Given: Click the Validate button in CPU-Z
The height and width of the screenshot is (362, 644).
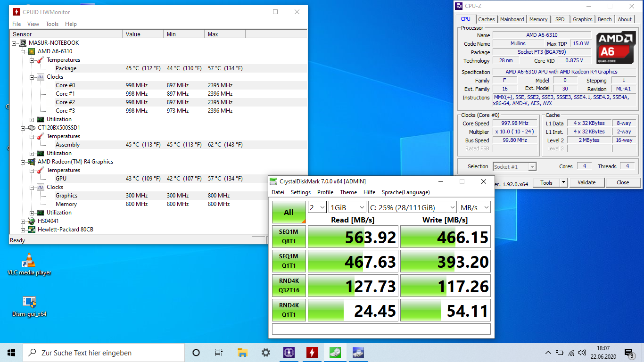Looking at the screenshot, I should click(586, 182).
